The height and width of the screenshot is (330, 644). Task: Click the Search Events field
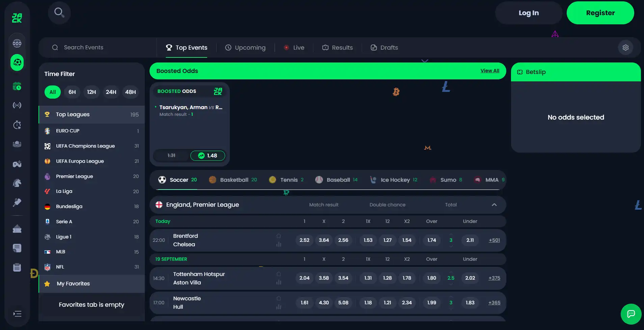(x=98, y=48)
